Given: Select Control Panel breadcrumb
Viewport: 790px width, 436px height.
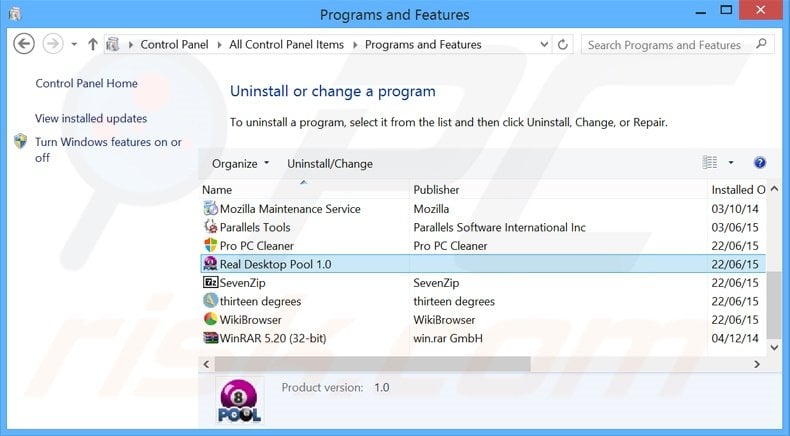Looking at the screenshot, I should coord(174,44).
